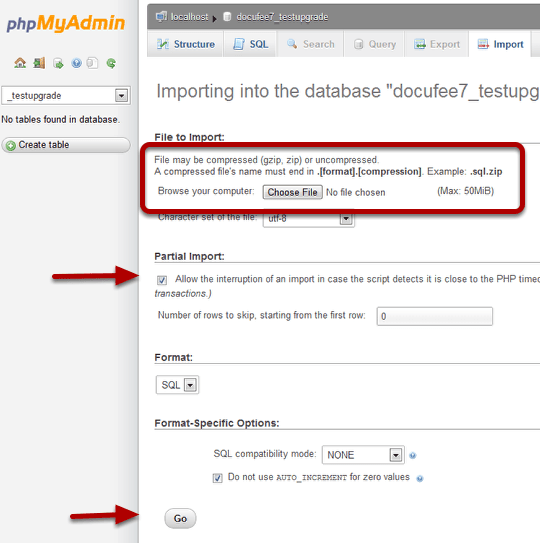Click 'No file chosen' text
The height and width of the screenshot is (543, 540).
point(355,193)
